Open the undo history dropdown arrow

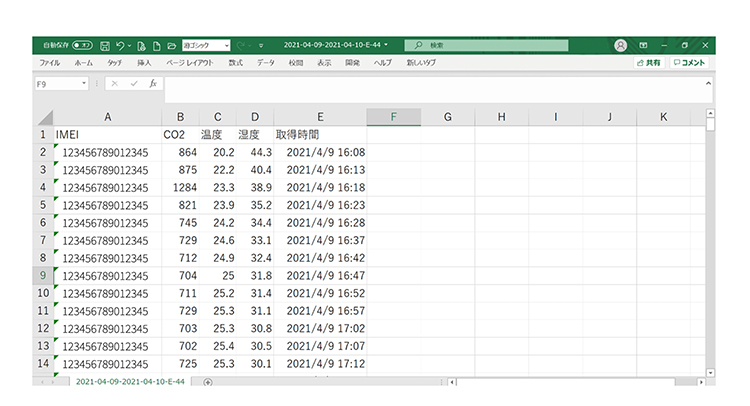129,46
